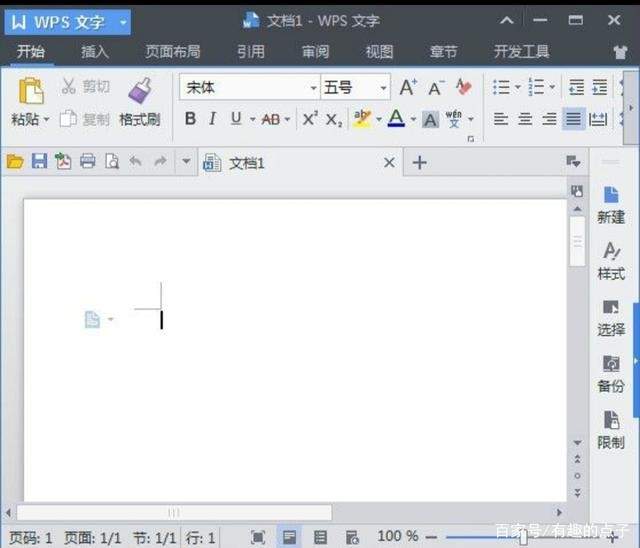Open the highlight color dropdown arrow
This screenshot has height=548, width=640.
coord(379,120)
